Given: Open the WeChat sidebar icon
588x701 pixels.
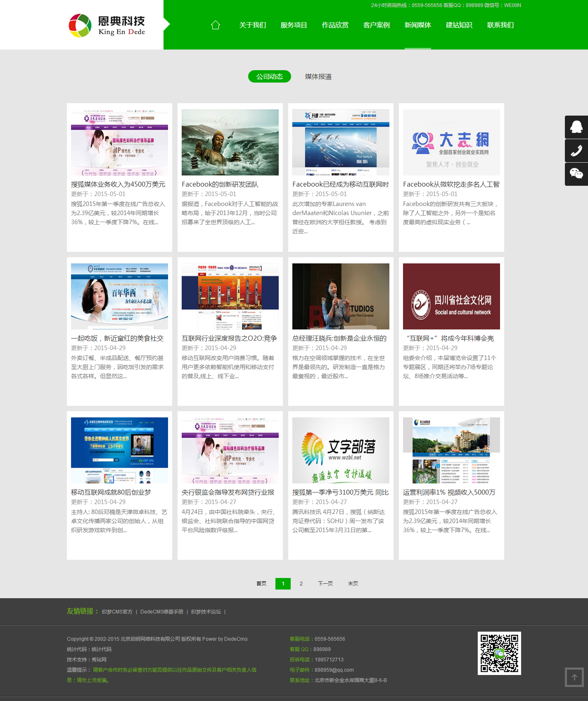Looking at the screenshot, I should pyautogui.click(x=576, y=174).
